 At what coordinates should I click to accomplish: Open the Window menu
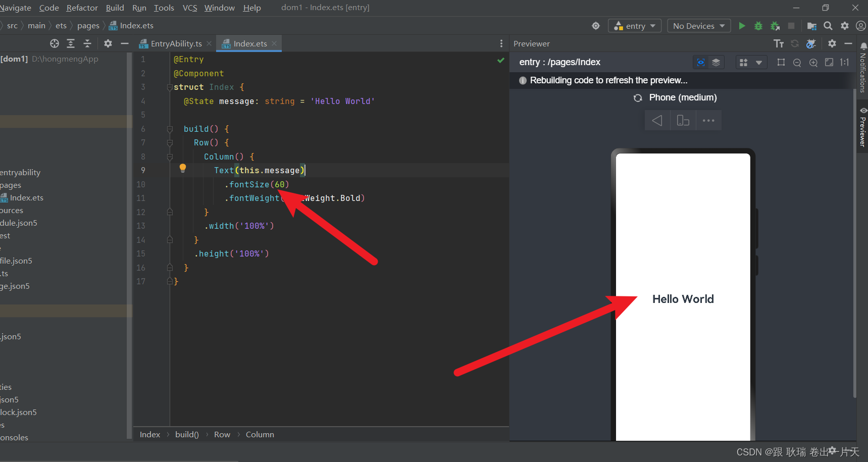point(219,8)
